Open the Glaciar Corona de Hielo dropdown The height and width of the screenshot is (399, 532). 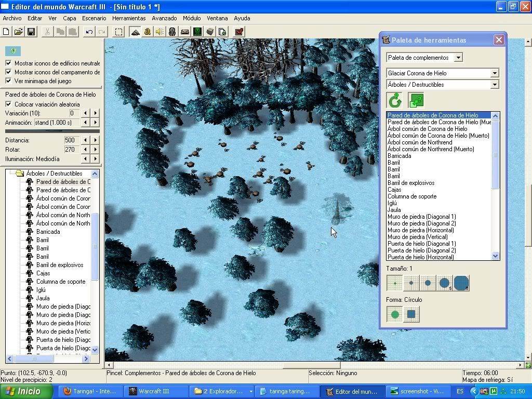pyautogui.click(x=495, y=73)
